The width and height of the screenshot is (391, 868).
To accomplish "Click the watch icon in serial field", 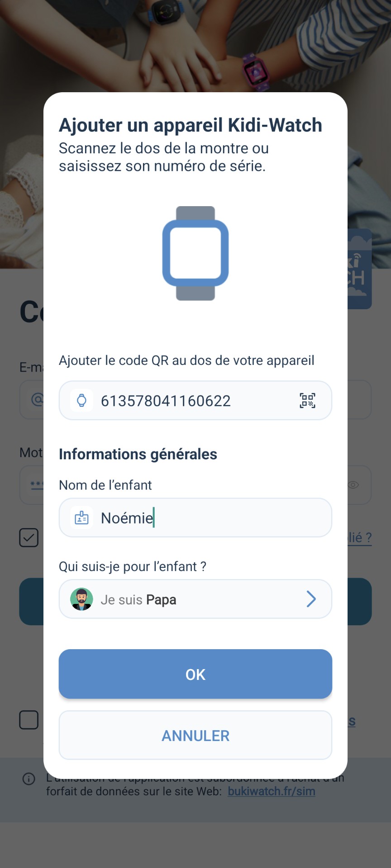I will 82,401.
